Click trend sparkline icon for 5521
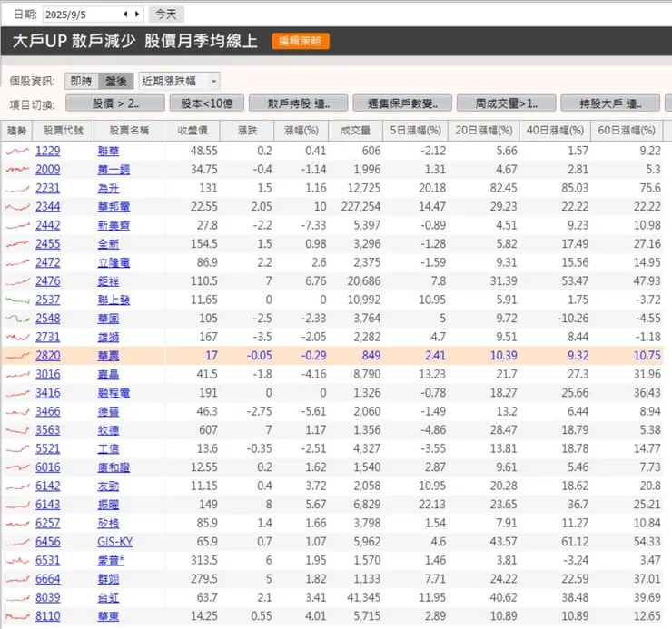672x629 pixels. 17,449
